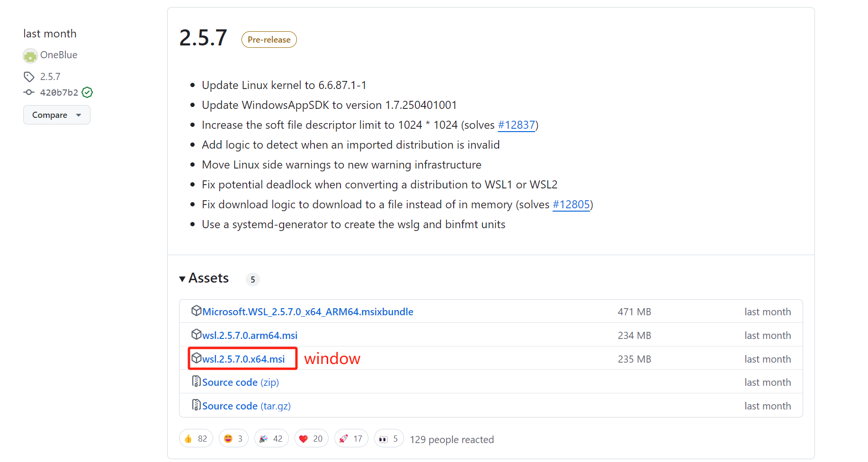Click the package icon beside wsl.2.5.7.0.arm64.msi
This screenshot has width=868, height=462.
(196, 335)
